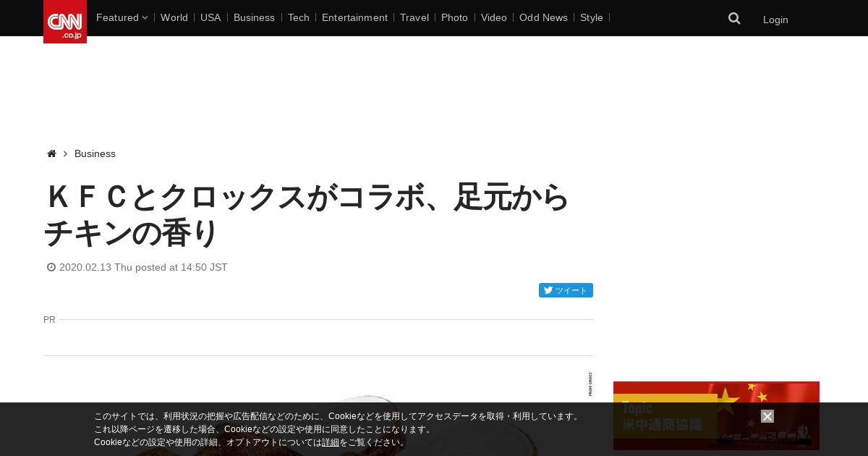Image resolution: width=868 pixels, height=456 pixels.
Task: Open the 米中通商協議 topic banner
Action: tap(716, 415)
